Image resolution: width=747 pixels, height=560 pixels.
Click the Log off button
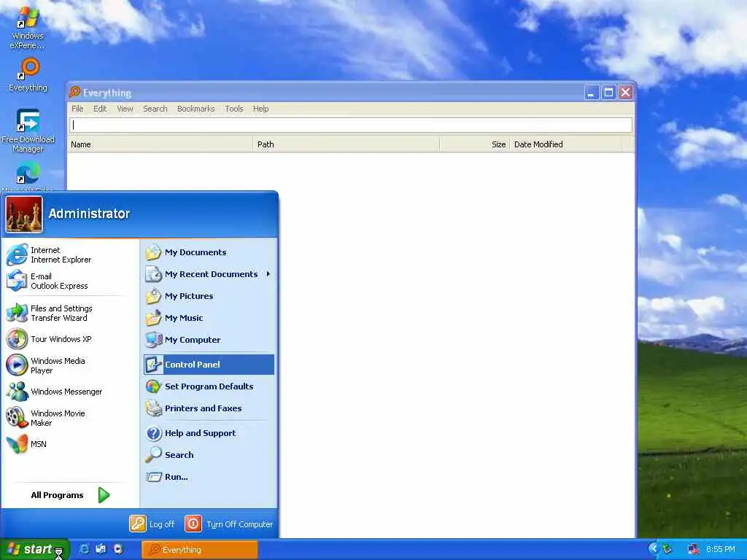(x=152, y=524)
